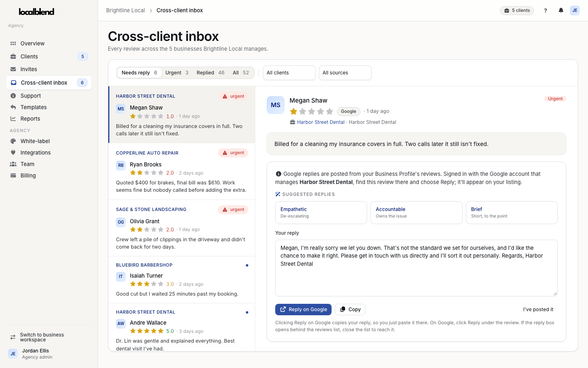Copy the reply text

tap(350, 310)
